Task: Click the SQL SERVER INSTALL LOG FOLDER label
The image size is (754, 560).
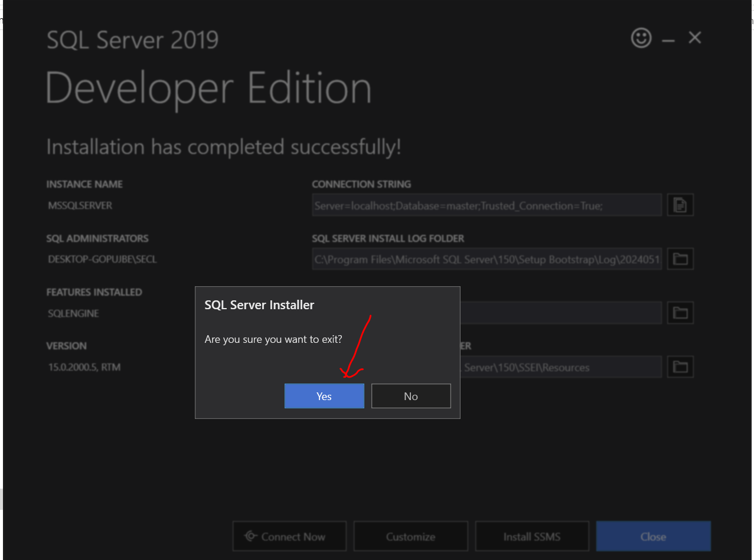Action: click(x=388, y=238)
